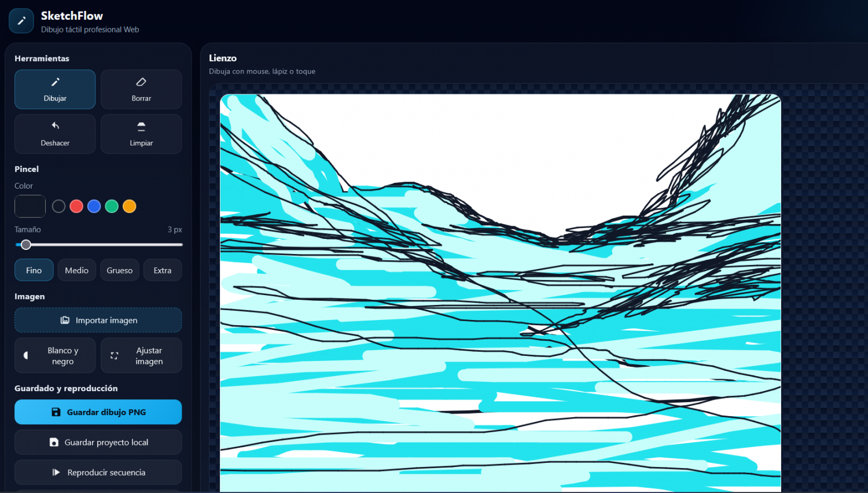The image size is (868, 493).
Task: Click the SketchFlow pencil logo
Action: [x=21, y=21]
